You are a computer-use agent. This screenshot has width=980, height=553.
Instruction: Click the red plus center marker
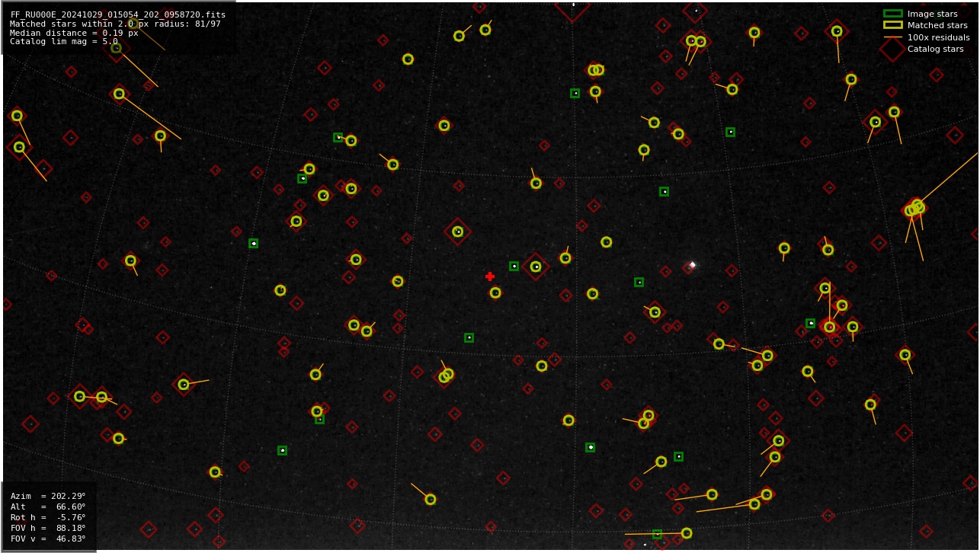pos(490,276)
